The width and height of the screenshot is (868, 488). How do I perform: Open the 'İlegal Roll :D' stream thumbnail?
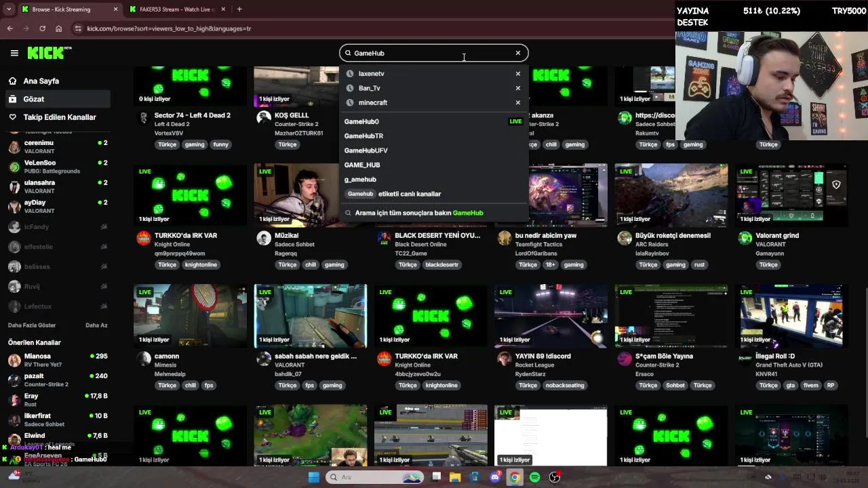pos(792,316)
